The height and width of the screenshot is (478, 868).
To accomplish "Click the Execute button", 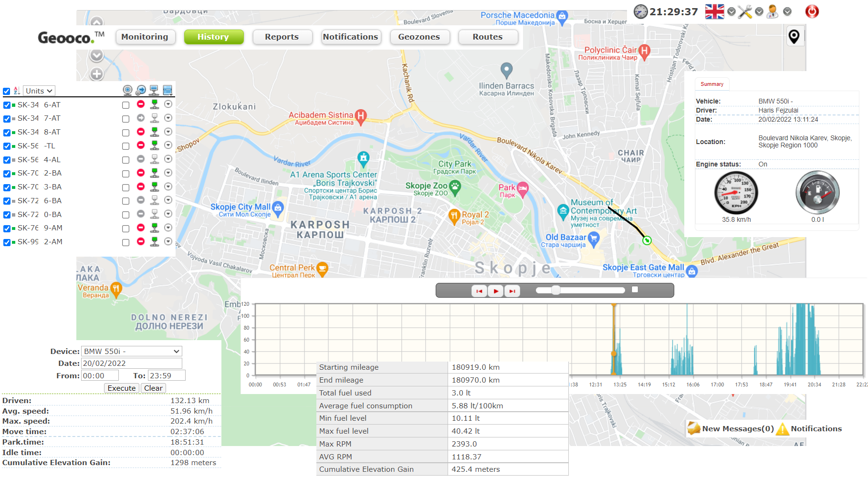I will 121,388.
